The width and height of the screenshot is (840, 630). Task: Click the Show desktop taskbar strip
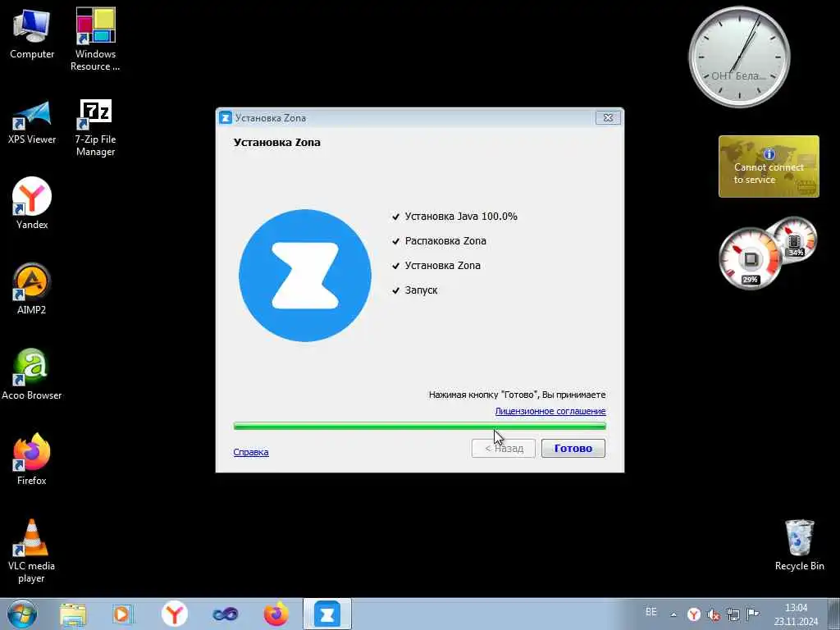pos(834,614)
